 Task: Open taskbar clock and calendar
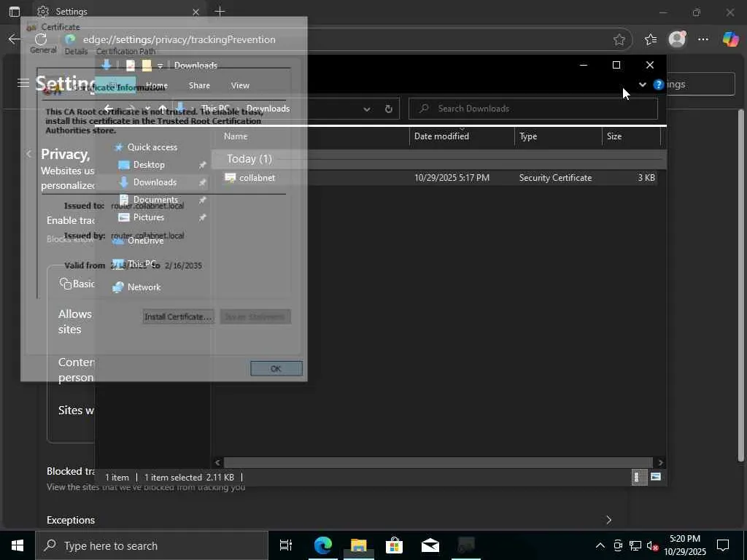tap(685, 545)
